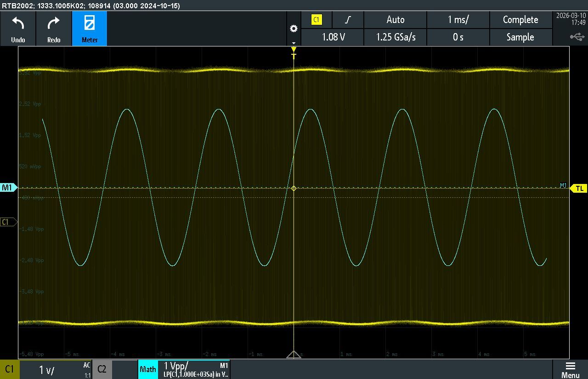Viewport: 588px width, 379px height.
Task: Open the C1 vertical scale 1 V/ setting
Action: click(56, 369)
